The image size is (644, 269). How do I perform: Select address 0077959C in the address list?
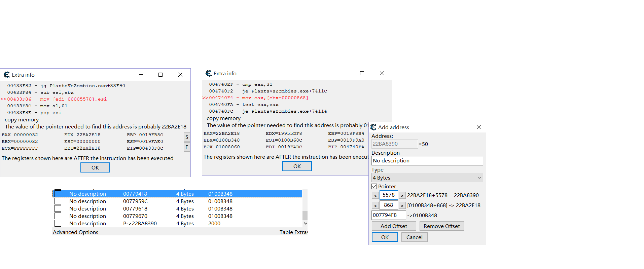pos(135,201)
